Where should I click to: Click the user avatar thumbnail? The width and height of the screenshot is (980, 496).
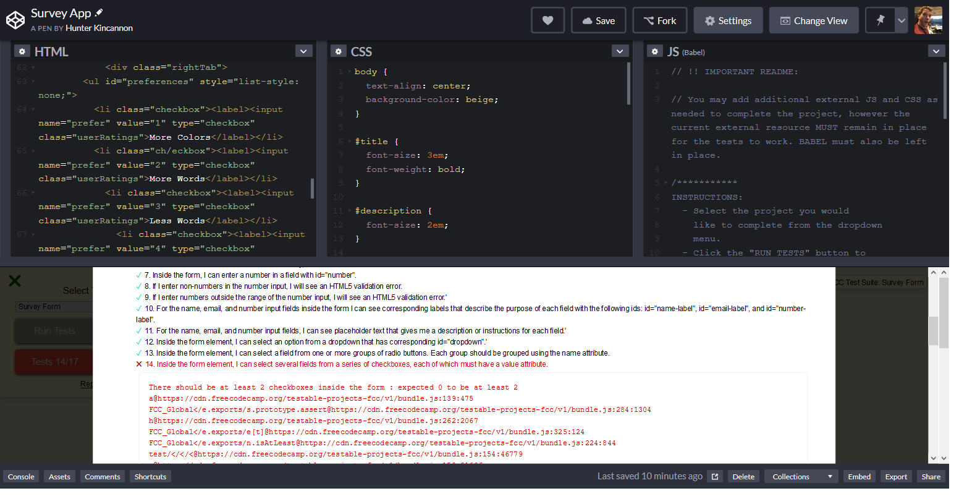[928, 20]
